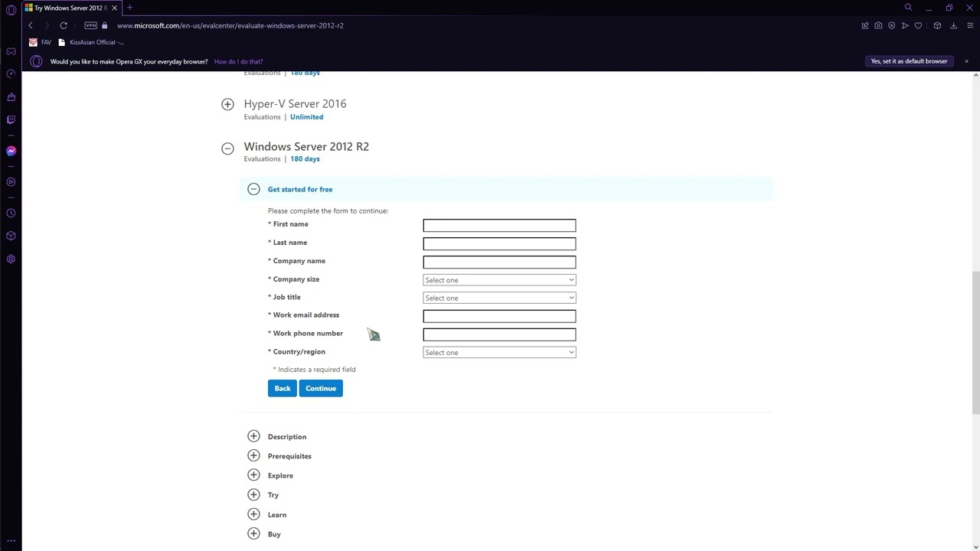Open GX Control speedometer icon
Screen dimensions: 980x551
[11, 73]
